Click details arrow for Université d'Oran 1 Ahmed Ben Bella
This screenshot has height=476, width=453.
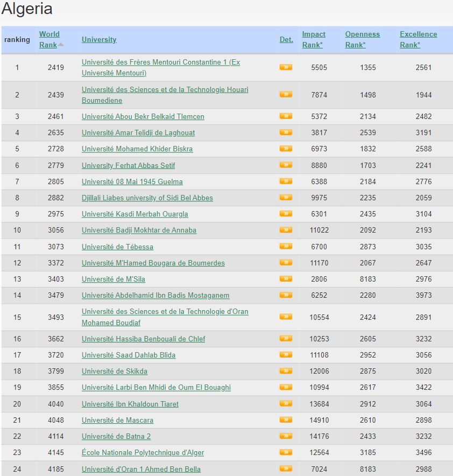coord(286,468)
